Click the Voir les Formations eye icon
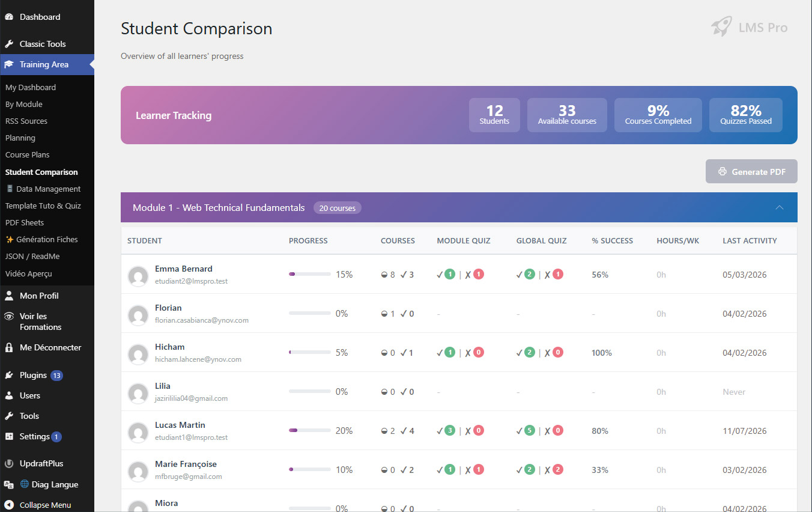This screenshot has height=512, width=812. click(9, 316)
